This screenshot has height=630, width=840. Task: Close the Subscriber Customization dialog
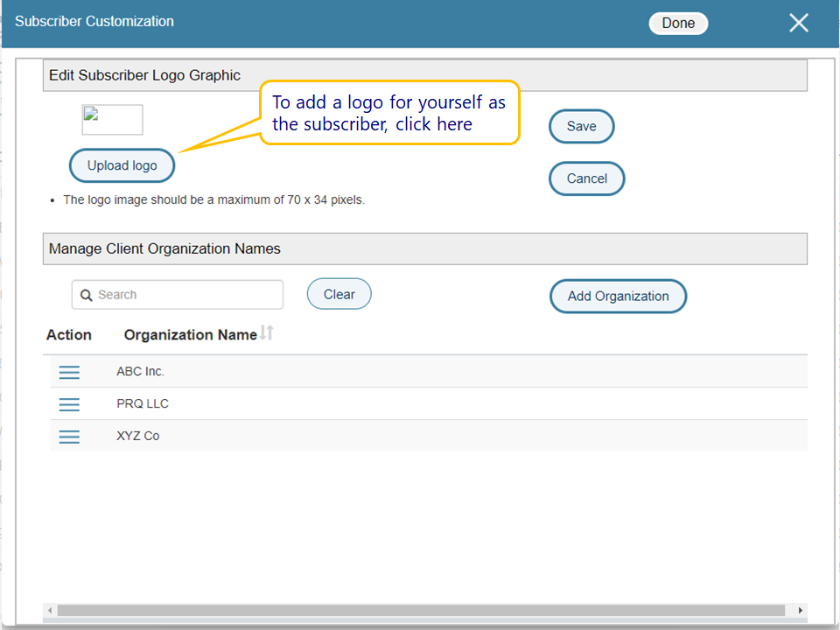[x=798, y=24]
